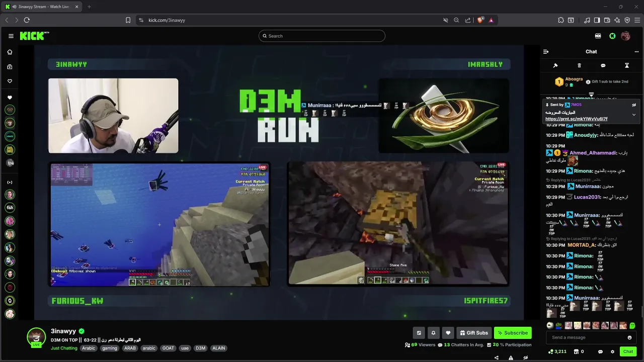Click the zoom out magnifier in address bar

(456, 20)
